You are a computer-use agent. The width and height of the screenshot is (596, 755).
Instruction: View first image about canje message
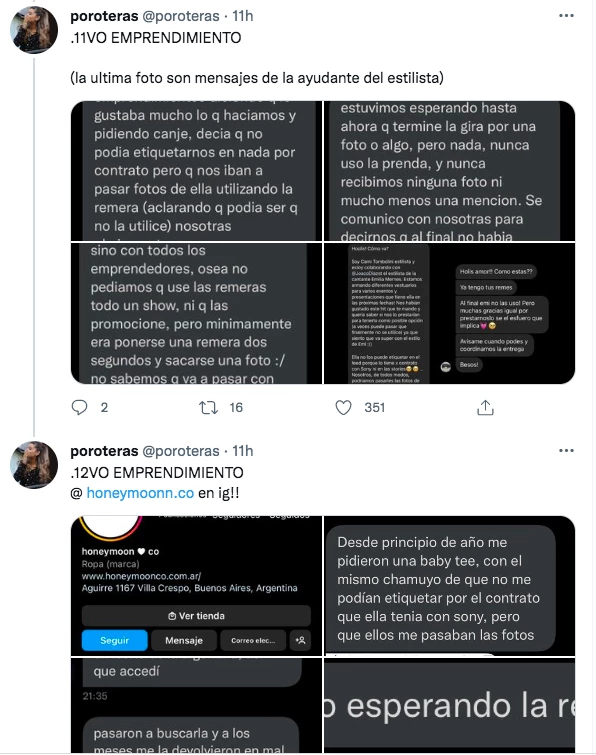click(196, 171)
